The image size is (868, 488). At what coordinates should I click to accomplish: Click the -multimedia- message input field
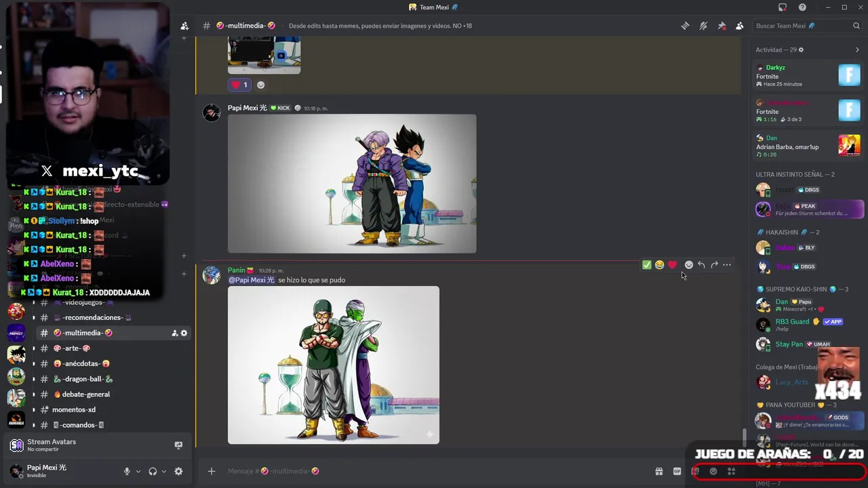tap(434, 471)
